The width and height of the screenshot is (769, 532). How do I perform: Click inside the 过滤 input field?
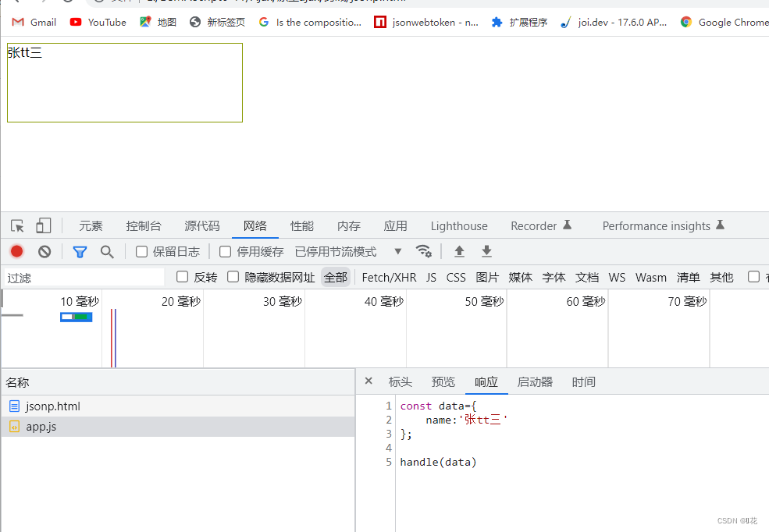[78, 277]
